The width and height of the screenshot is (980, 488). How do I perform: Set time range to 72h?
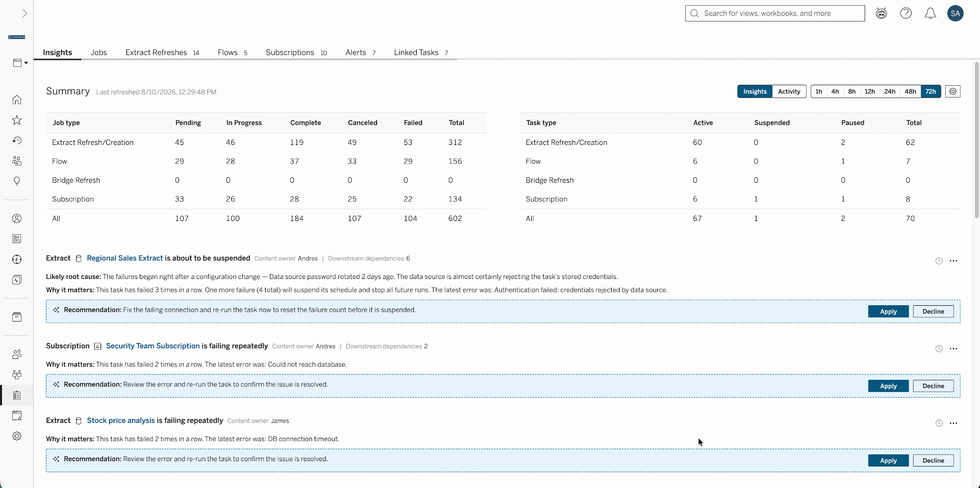(930, 91)
